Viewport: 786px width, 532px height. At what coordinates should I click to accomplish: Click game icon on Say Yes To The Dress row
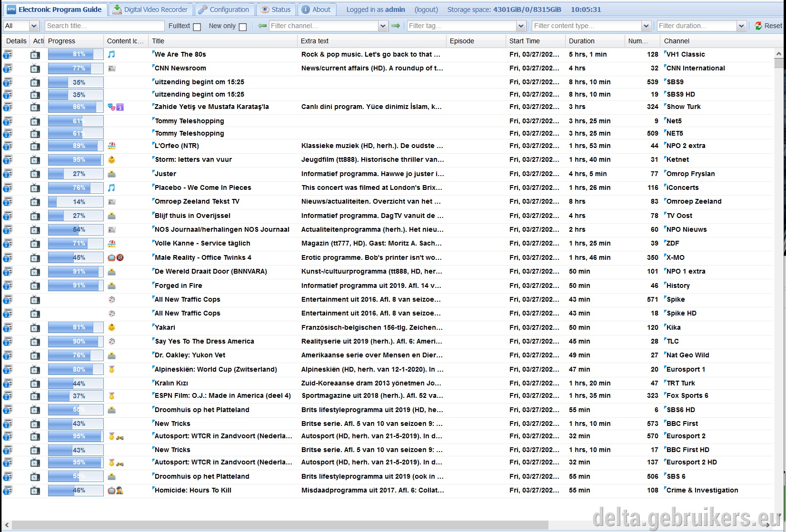[x=111, y=342]
